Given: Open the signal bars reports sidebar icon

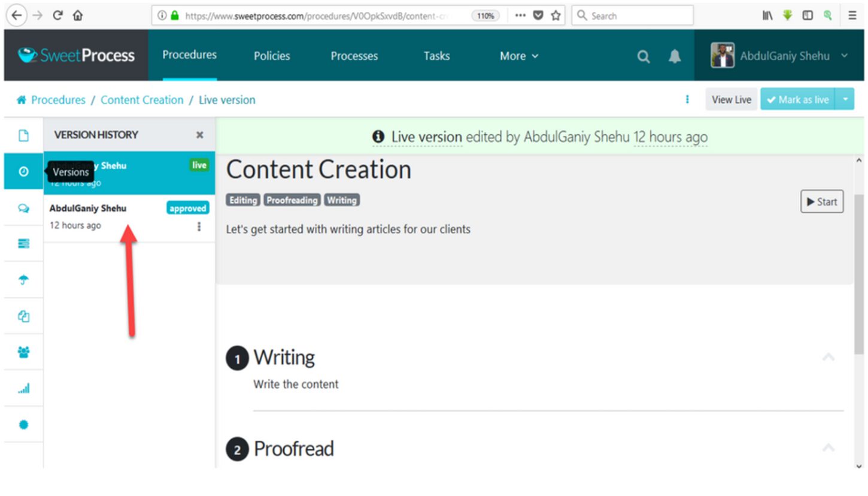Looking at the screenshot, I should coord(23,389).
